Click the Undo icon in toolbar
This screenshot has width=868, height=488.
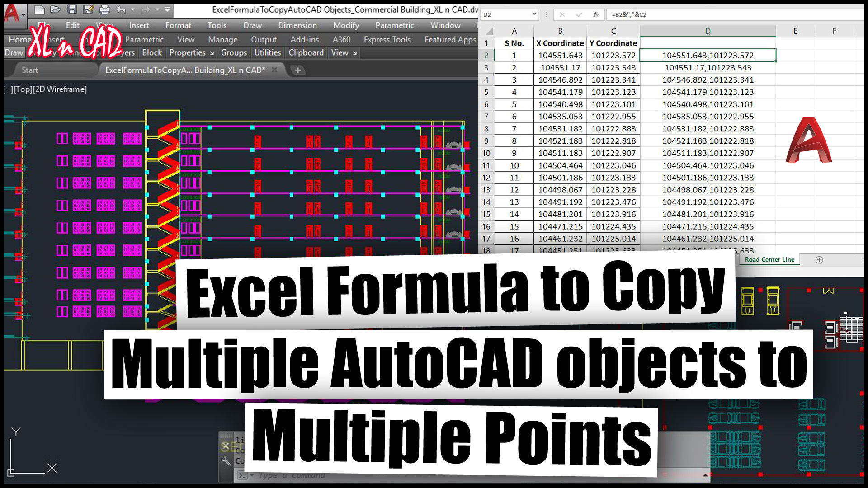[x=122, y=9]
